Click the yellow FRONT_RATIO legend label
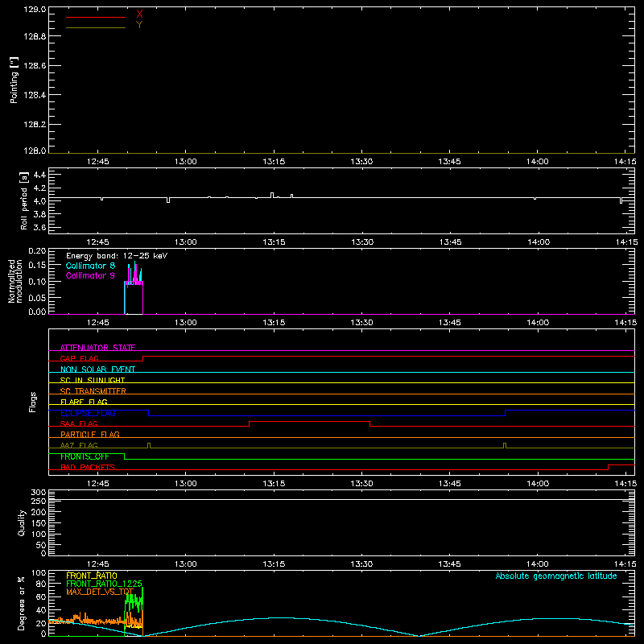 pos(92,576)
